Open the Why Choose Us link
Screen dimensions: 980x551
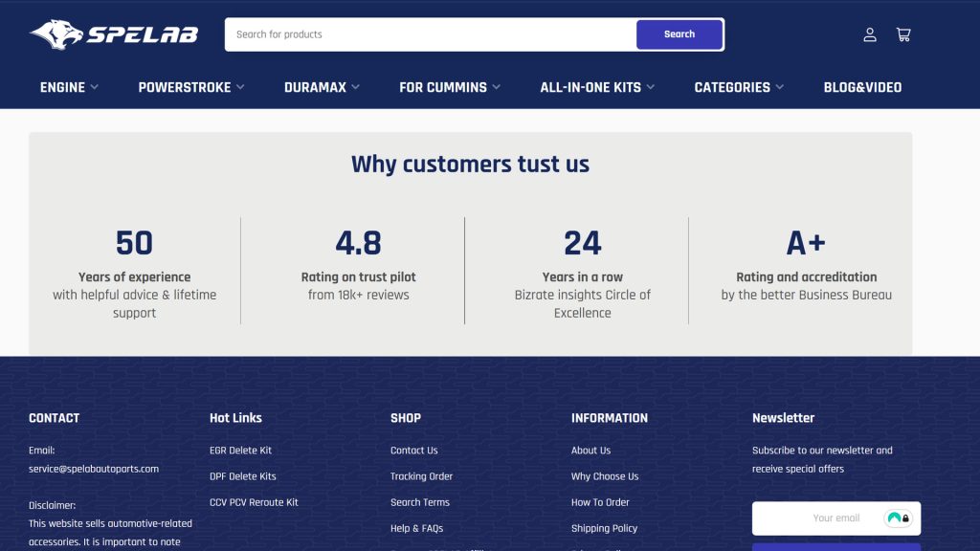[x=605, y=476]
